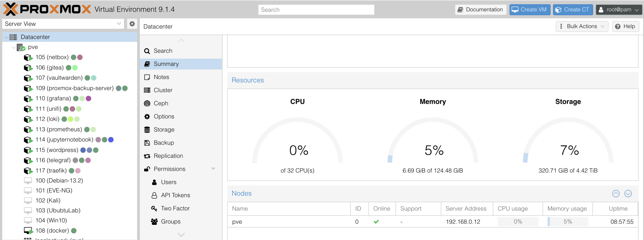This screenshot has height=240, width=644.
Task: Click the Create VM button
Action: coord(530,10)
